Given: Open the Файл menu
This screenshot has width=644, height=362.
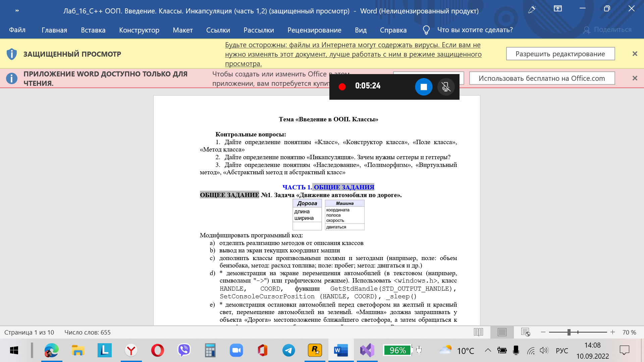Looking at the screenshot, I should [x=17, y=30].
